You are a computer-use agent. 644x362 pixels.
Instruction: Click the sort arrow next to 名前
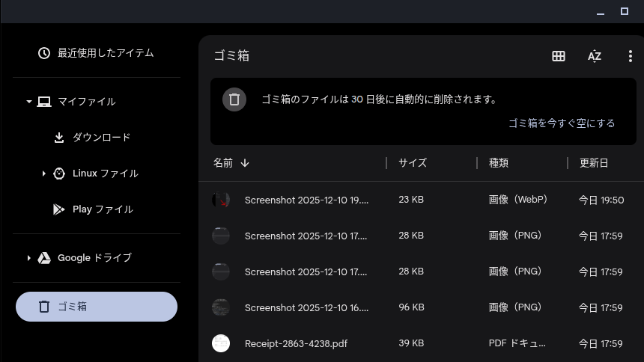pyautogui.click(x=245, y=163)
